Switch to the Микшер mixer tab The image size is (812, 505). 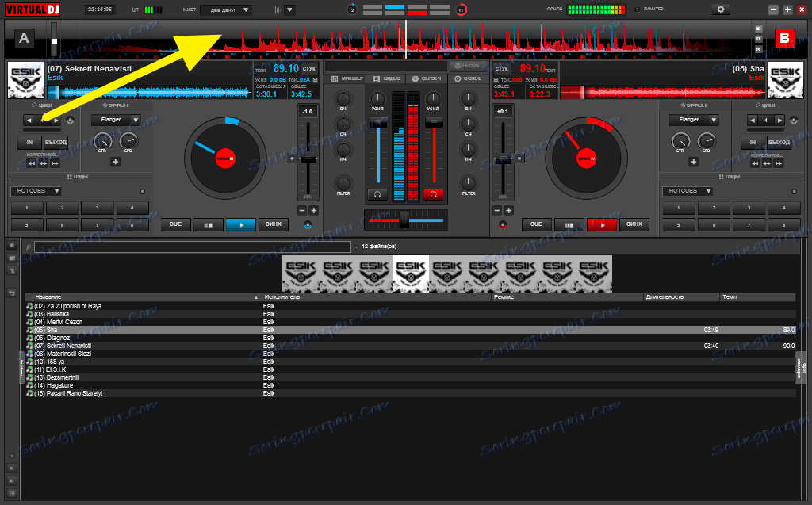click(347, 78)
